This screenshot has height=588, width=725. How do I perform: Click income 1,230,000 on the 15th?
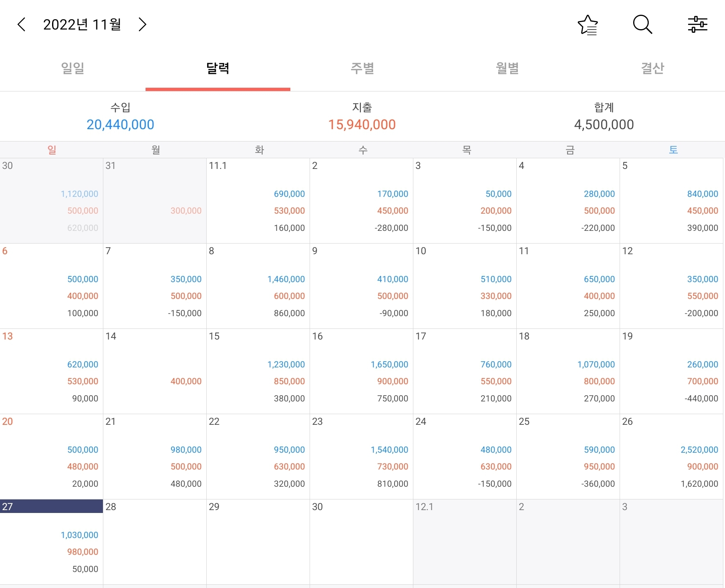(286, 365)
